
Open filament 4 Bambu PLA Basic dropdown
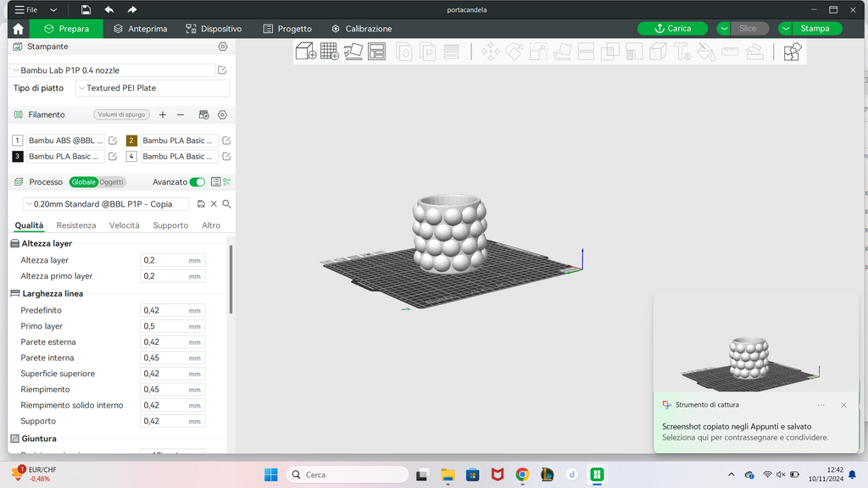pos(179,157)
